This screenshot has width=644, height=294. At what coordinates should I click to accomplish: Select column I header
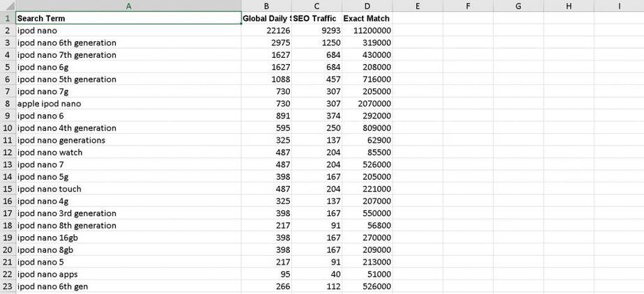619,6
